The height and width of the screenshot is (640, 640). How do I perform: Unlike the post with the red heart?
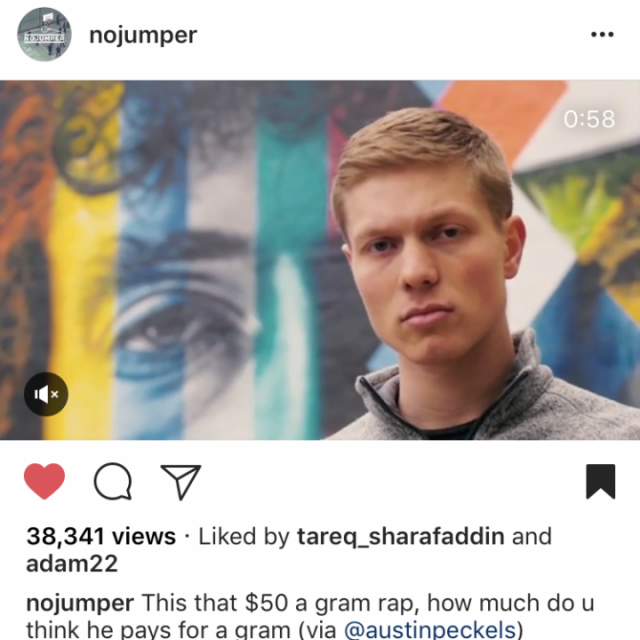[44, 481]
